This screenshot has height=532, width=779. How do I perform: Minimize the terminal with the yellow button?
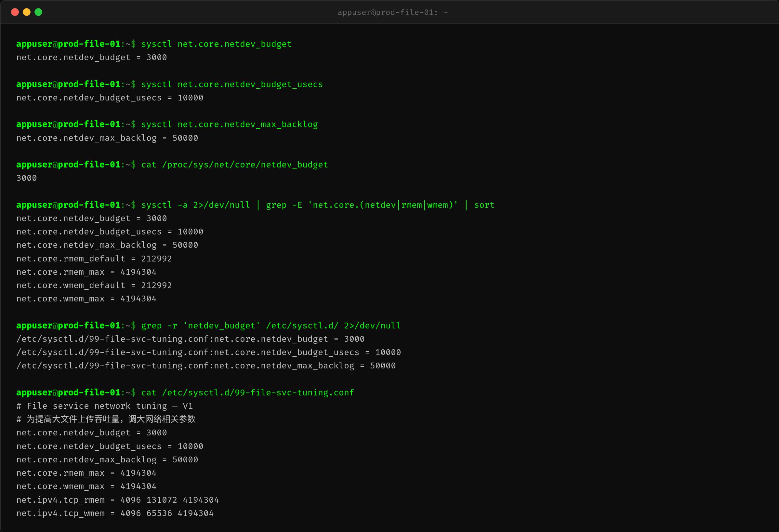pyautogui.click(x=26, y=12)
